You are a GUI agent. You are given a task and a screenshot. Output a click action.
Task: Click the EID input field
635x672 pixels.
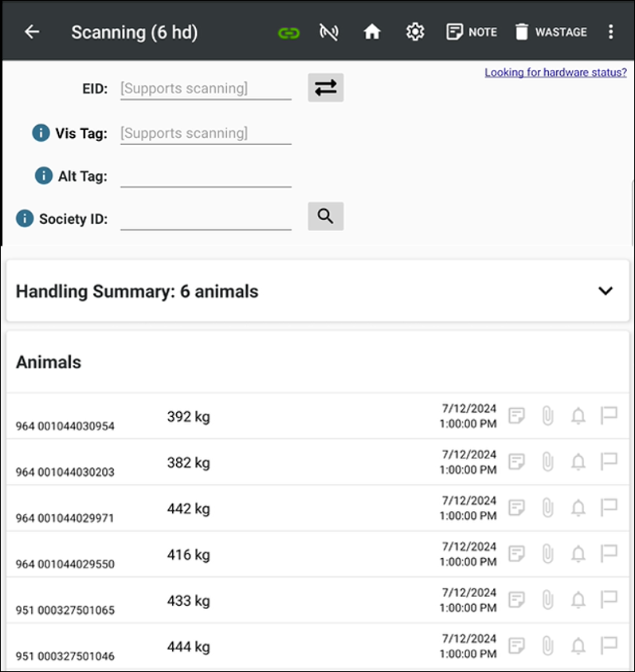click(206, 88)
